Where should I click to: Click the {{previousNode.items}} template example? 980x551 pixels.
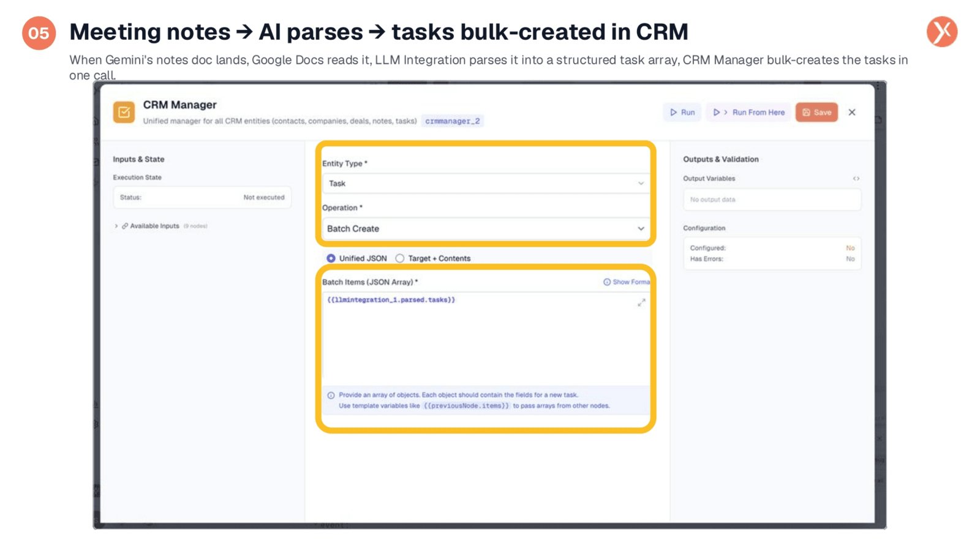(466, 406)
